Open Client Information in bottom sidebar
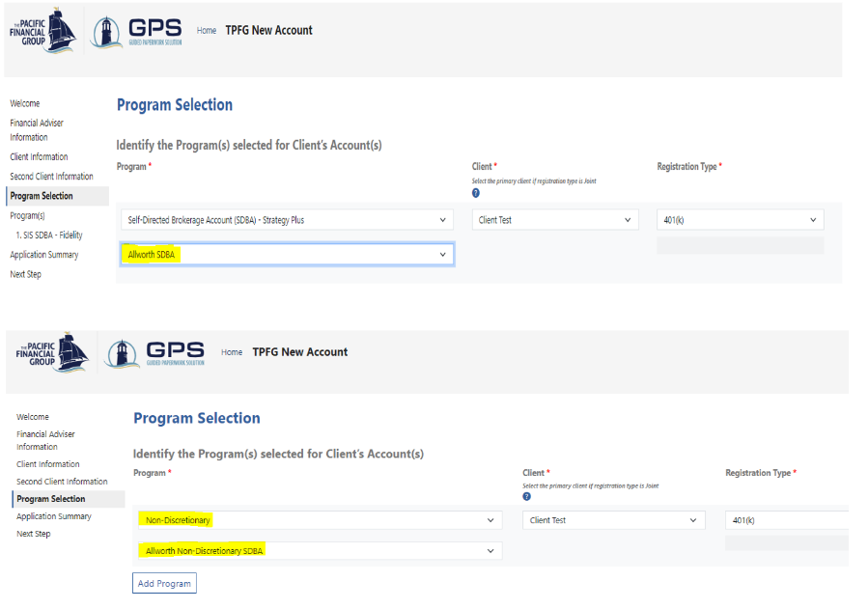Image resolution: width=868 pixels, height=609 pixels. coord(48,464)
